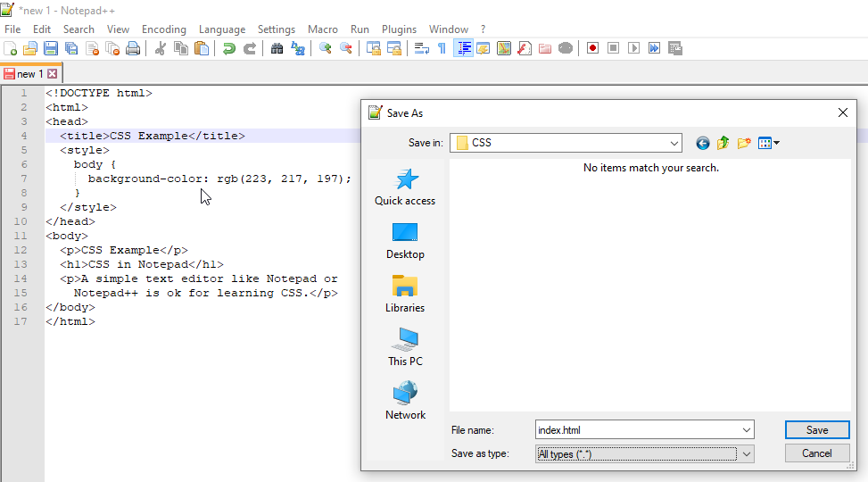
Task: Open the Macro menu
Action: 323,29
